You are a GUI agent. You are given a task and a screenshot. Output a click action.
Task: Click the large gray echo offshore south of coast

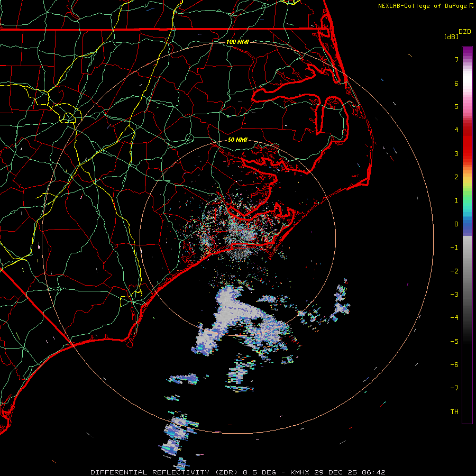pos(231,313)
